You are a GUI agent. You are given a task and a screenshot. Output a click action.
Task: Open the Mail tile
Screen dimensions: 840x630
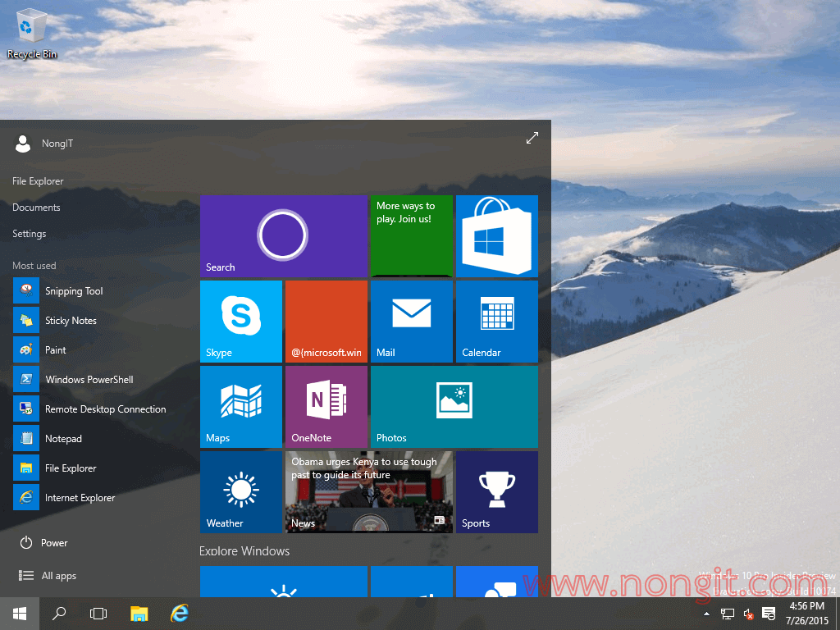(x=412, y=322)
